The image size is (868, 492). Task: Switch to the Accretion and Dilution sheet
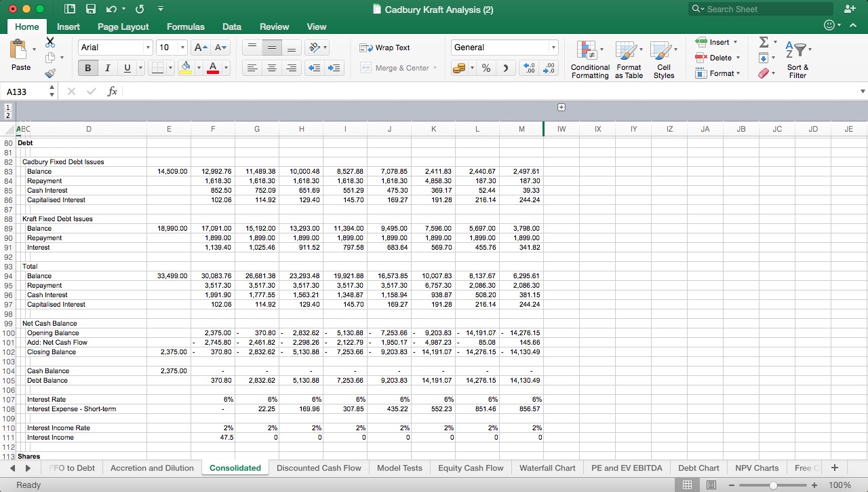[152, 468]
